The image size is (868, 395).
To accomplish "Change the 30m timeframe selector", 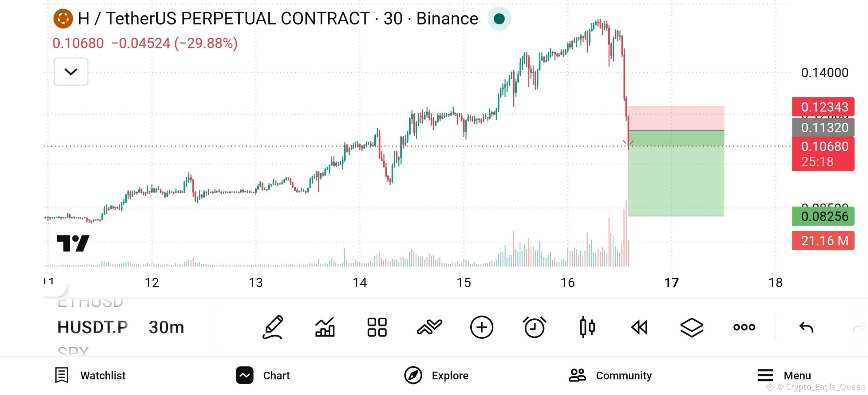I will [x=166, y=327].
